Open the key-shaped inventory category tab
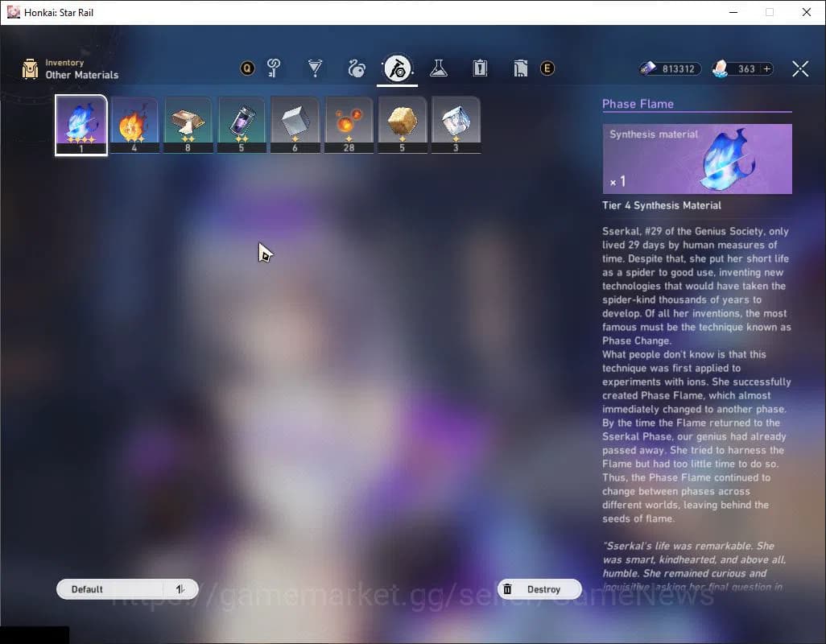 click(275, 68)
